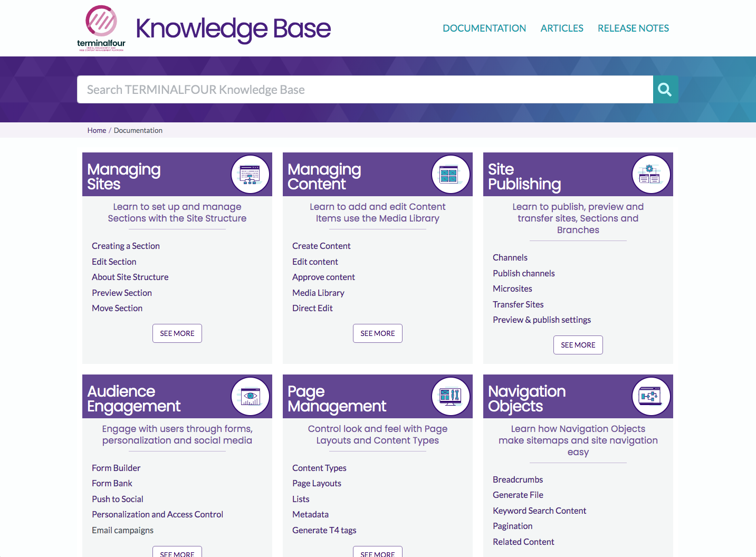Click the Navigation Objects sitemap icon

tap(651, 396)
